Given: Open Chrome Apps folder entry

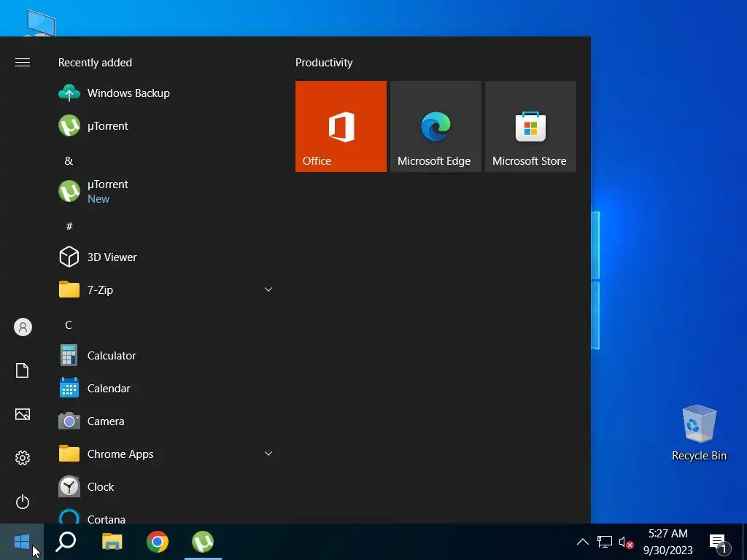Looking at the screenshot, I should click(x=166, y=454).
